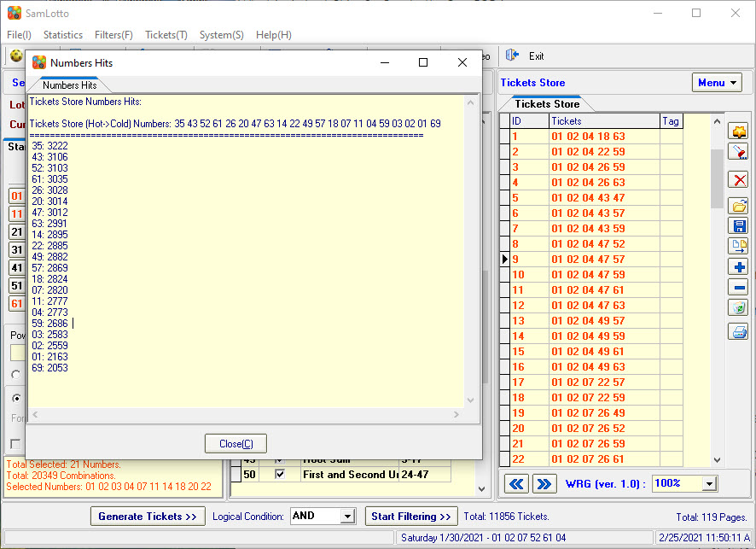Click the filter list scroll down arrow
The height and width of the screenshot is (549, 756).
481,488
